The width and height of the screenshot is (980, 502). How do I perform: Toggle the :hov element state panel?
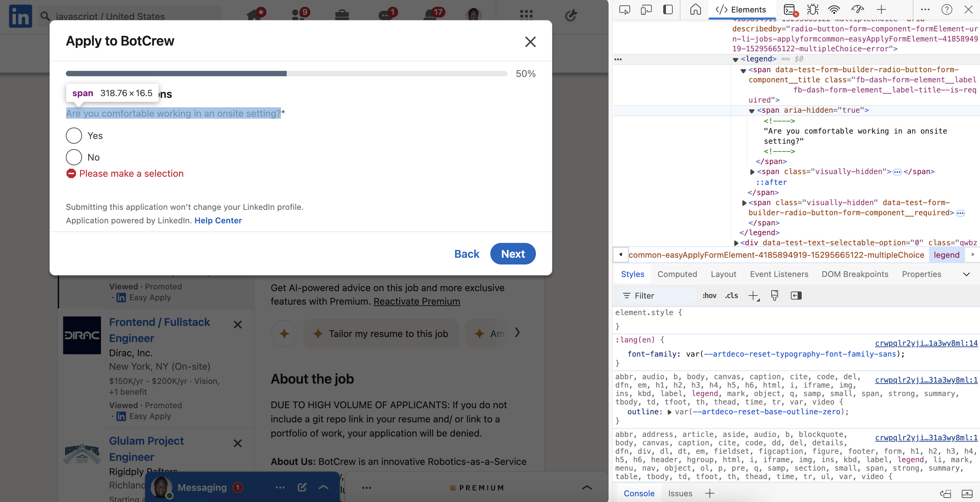point(709,296)
